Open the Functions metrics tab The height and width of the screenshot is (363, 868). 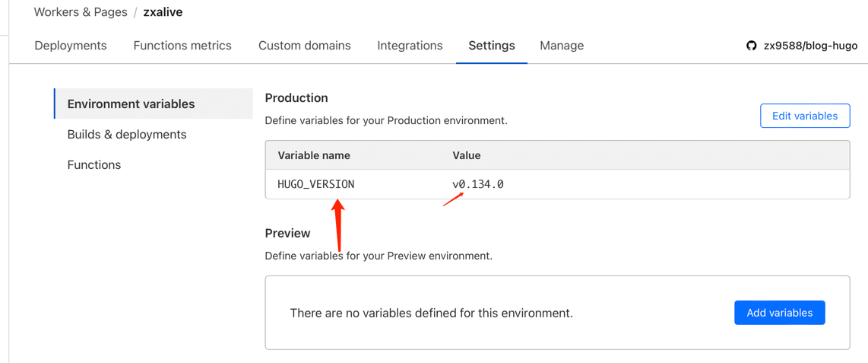(x=182, y=46)
